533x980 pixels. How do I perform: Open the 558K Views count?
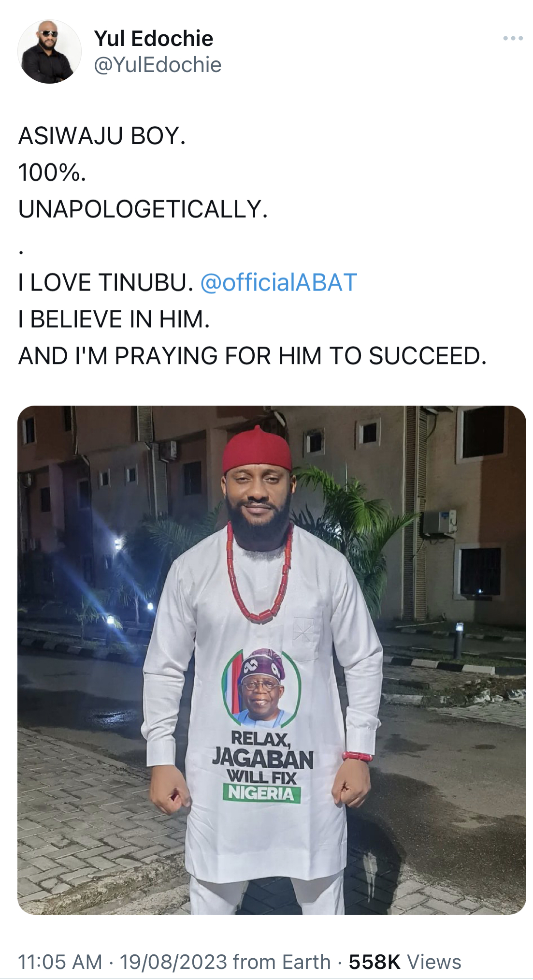pos(405,962)
